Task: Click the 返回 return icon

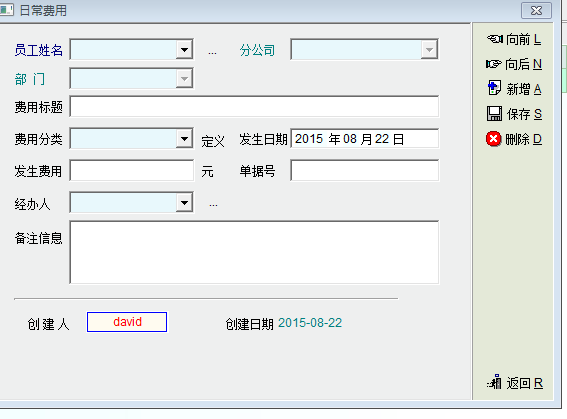Action: click(x=494, y=382)
